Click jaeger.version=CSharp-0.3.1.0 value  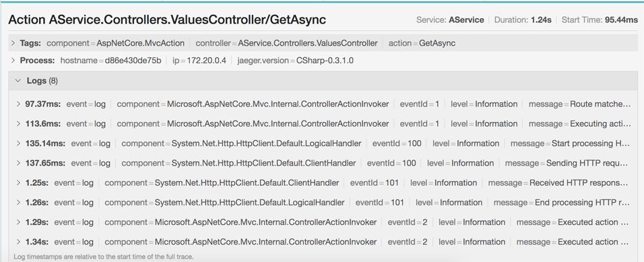pyautogui.click(x=295, y=61)
